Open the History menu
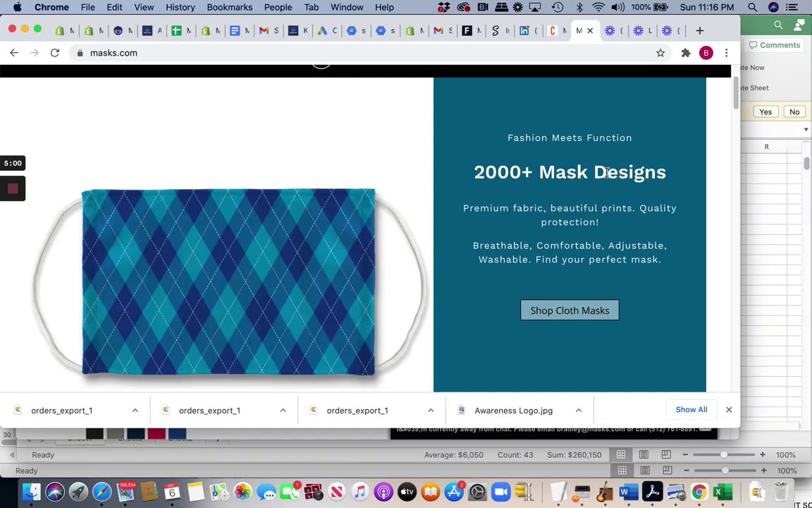The height and width of the screenshot is (508, 812). 180,7
